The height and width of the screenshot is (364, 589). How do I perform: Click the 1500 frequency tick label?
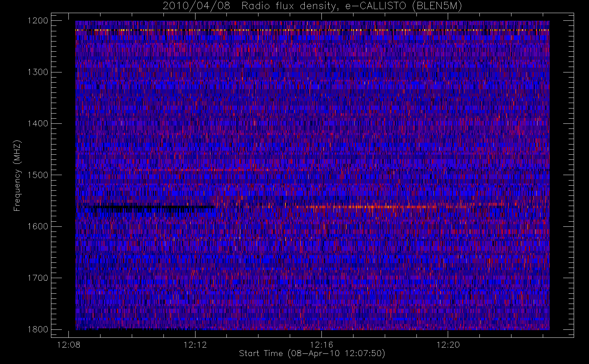(x=38, y=175)
